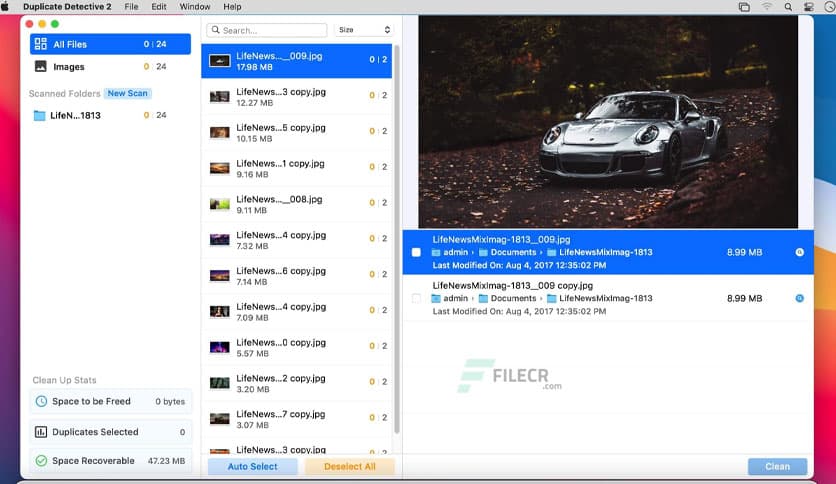Click the Deselect All button
836x484 pixels.
click(350, 466)
